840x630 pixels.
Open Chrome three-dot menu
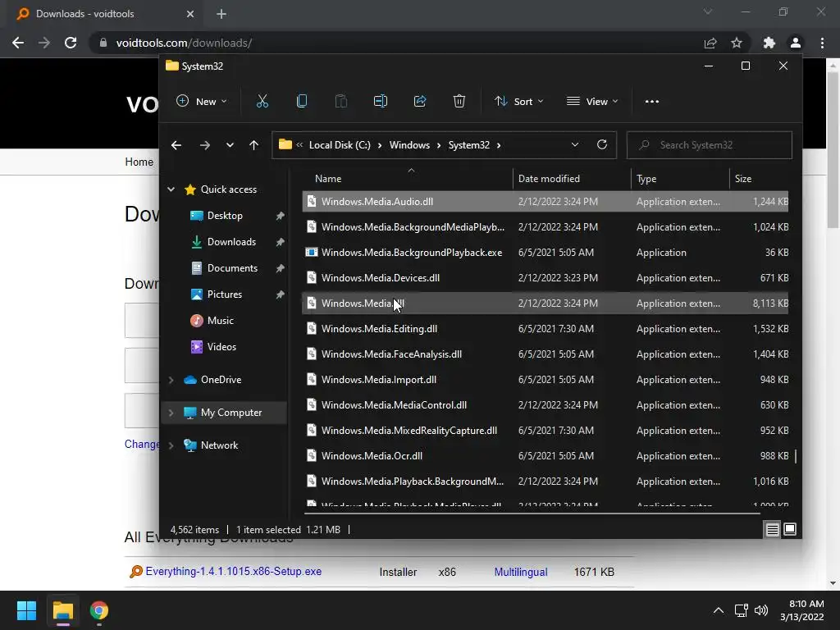(x=822, y=43)
